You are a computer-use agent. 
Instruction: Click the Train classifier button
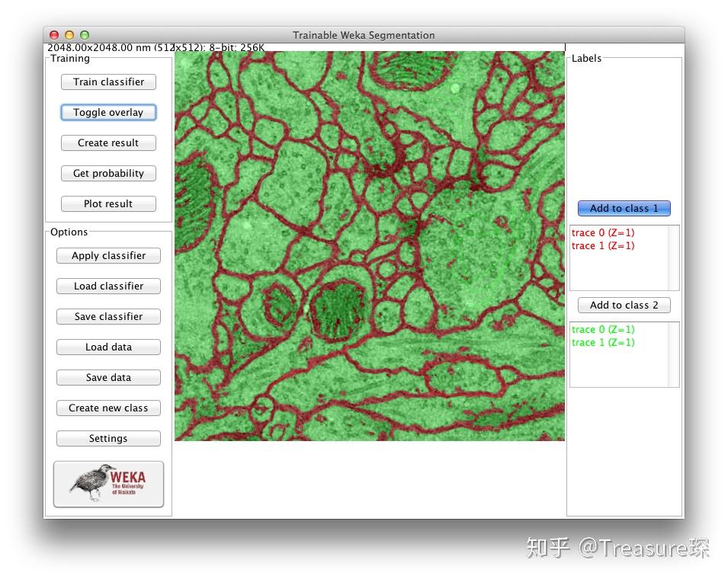(108, 82)
